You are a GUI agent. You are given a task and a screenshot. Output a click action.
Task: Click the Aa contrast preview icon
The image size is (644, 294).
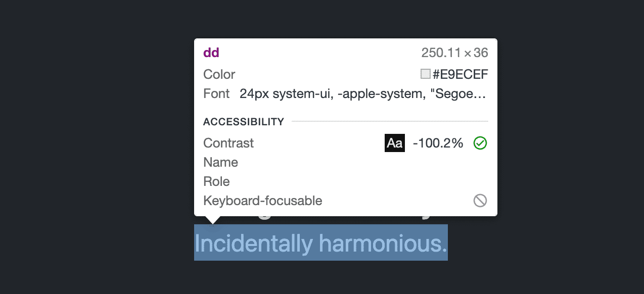(x=394, y=143)
